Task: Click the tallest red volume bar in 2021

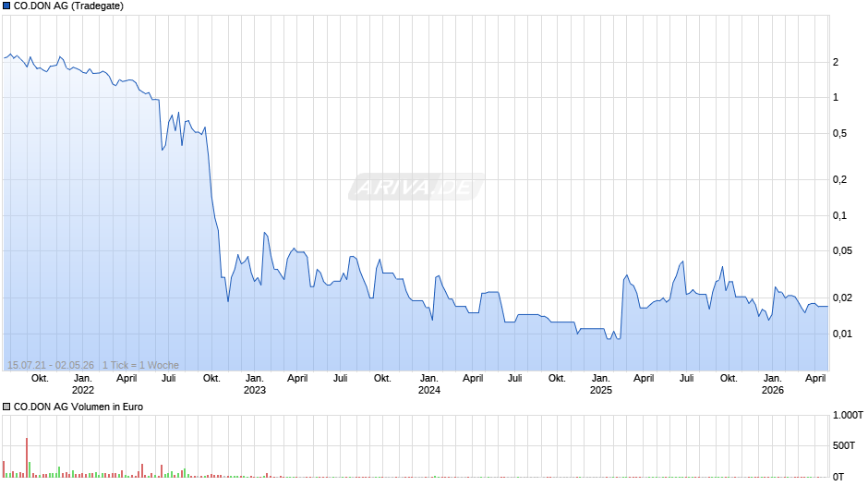Action: pos(27,457)
